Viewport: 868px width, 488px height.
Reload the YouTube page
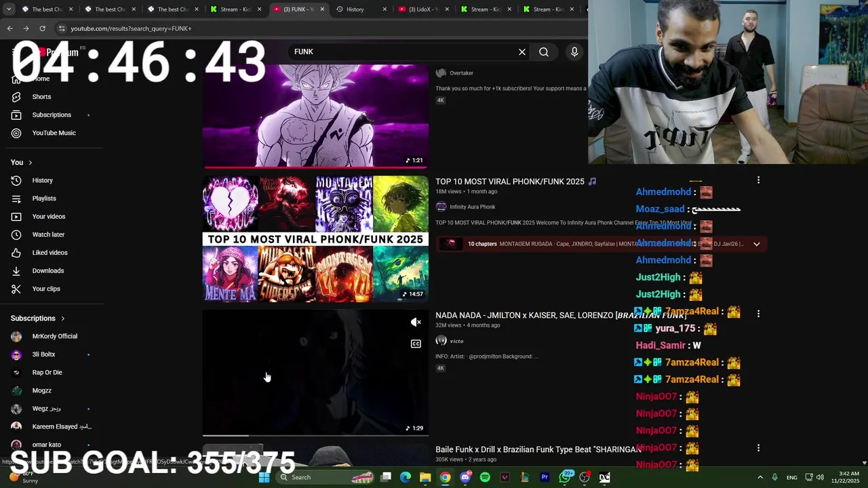tap(42, 28)
